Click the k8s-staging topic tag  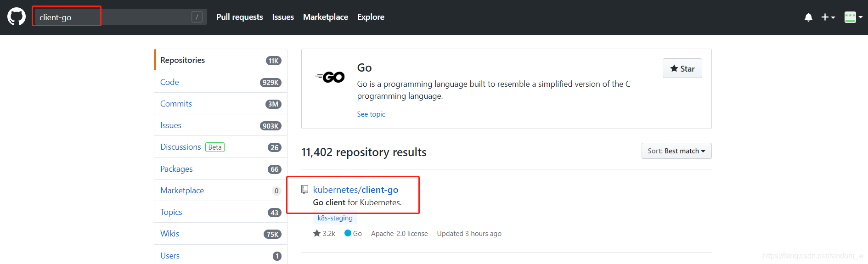point(335,218)
